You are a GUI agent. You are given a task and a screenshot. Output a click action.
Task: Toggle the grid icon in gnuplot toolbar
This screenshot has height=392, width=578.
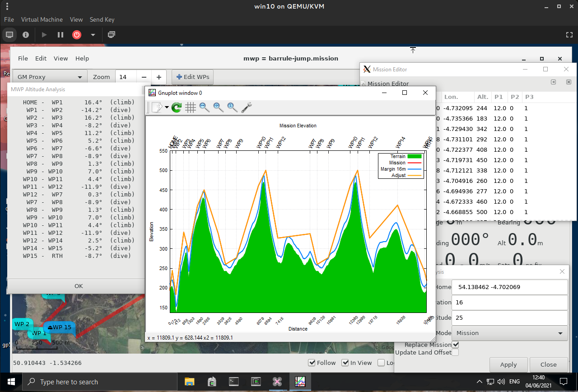pyautogui.click(x=191, y=107)
